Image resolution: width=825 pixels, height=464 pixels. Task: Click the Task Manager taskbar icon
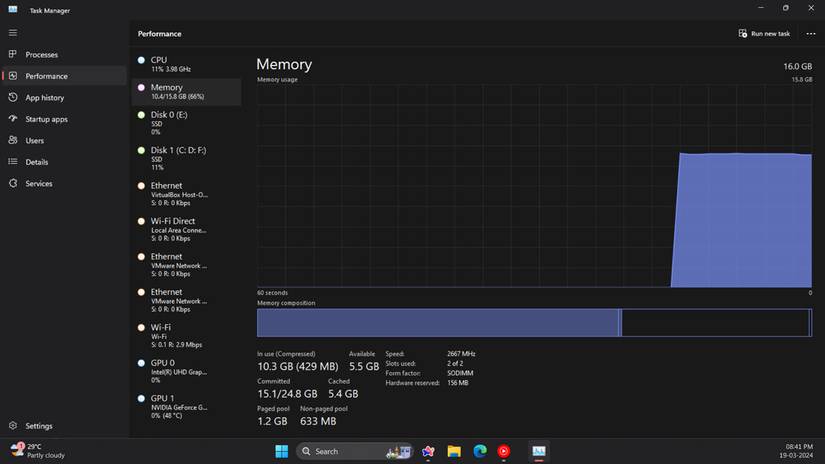click(x=539, y=451)
